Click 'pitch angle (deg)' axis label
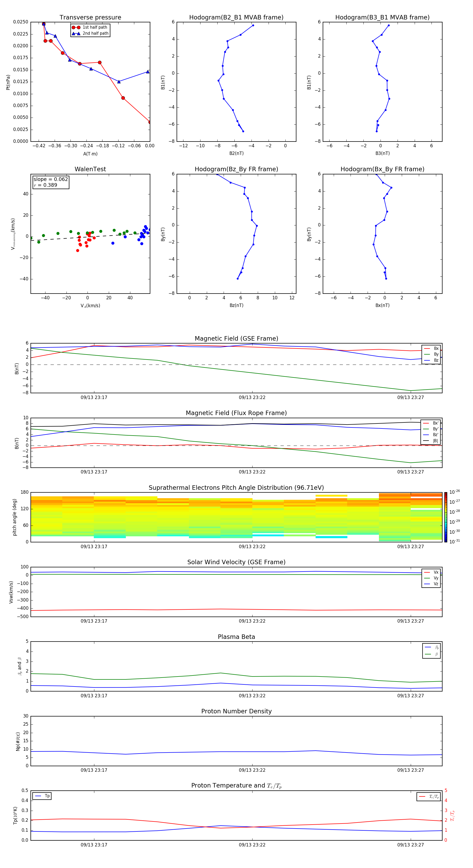473x868 pixels. coord(14,517)
